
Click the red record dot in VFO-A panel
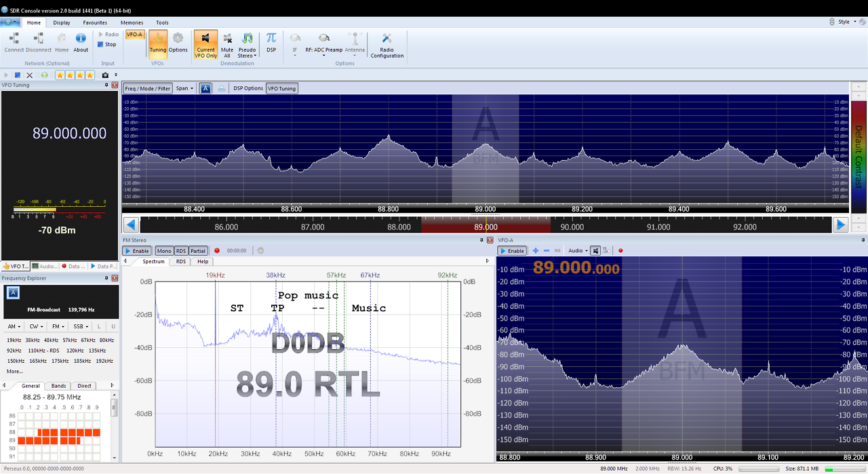click(x=620, y=251)
